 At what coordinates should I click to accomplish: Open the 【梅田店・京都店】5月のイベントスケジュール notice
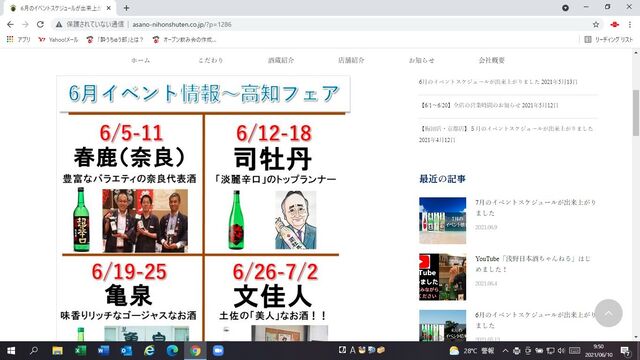click(506, 134)
